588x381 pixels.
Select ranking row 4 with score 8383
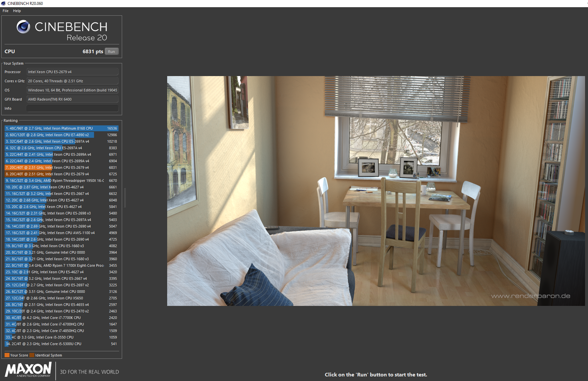[61, 148]
